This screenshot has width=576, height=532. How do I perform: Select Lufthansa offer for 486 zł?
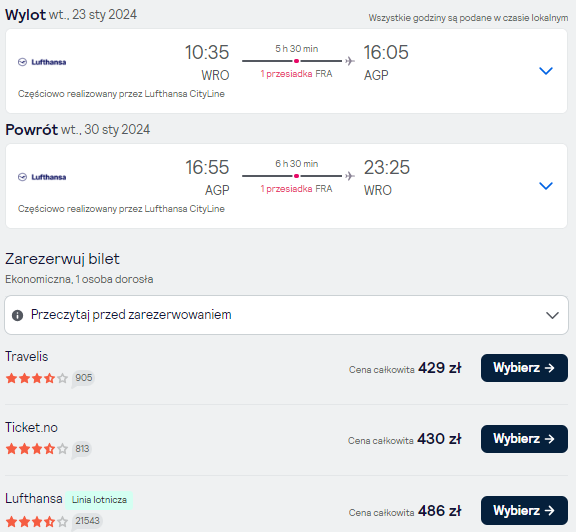click(524, 510)
